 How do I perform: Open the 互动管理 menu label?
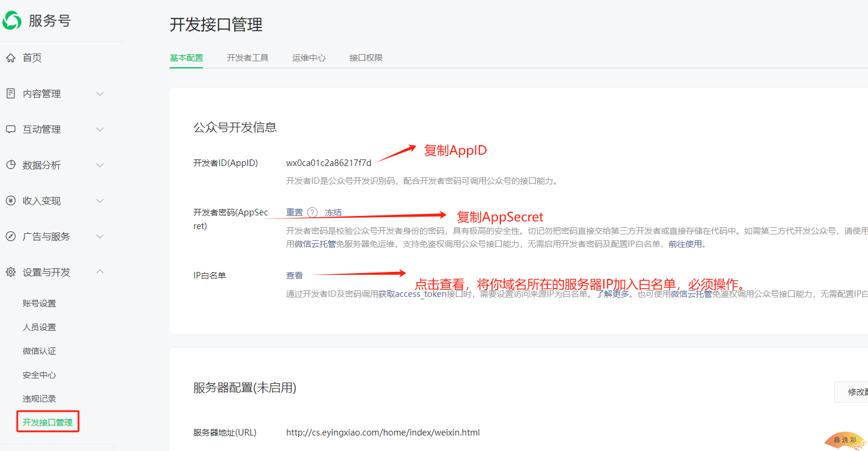tap(42, 129)
